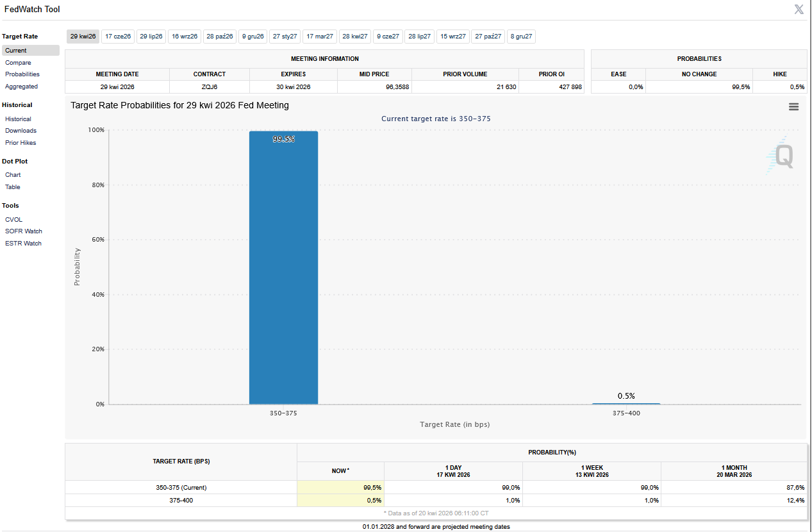Choose the 27 sty27 meeting tab
Screen dimensions: 812x532
(x=285, y=37)
